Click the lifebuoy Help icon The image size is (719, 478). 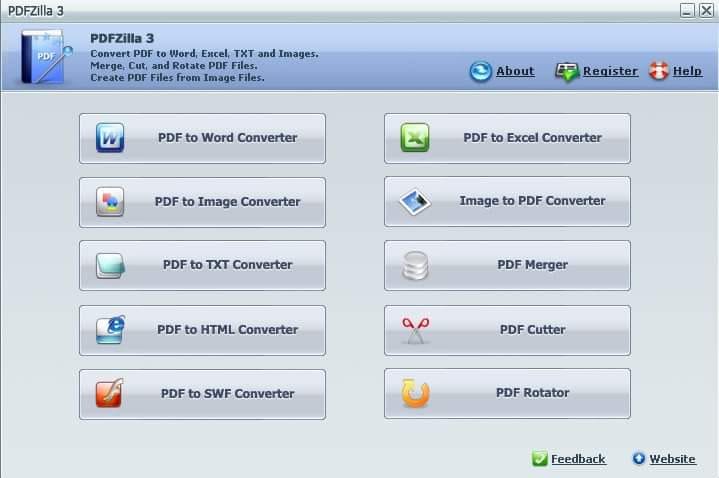tap(659, 71)
